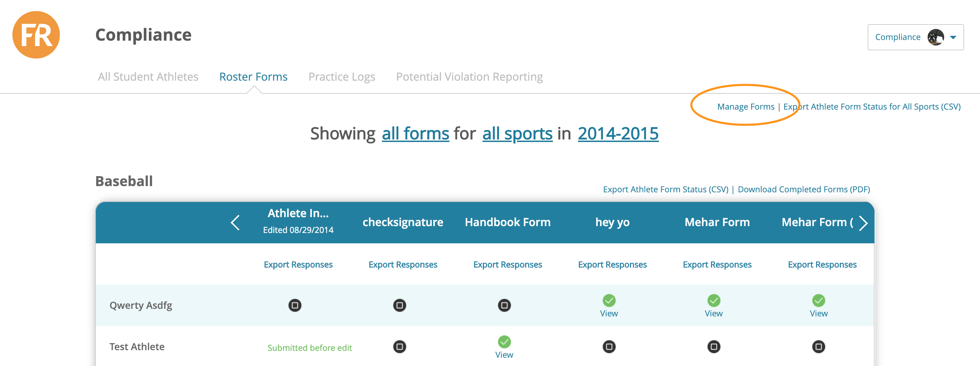The height and width of the screenshot is (366, 980).
Task: Export Responses for Athlete In... form
Action: tap(298, 265)
